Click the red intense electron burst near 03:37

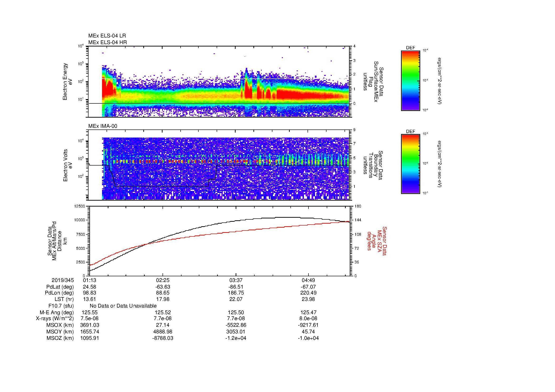(248, 91)
